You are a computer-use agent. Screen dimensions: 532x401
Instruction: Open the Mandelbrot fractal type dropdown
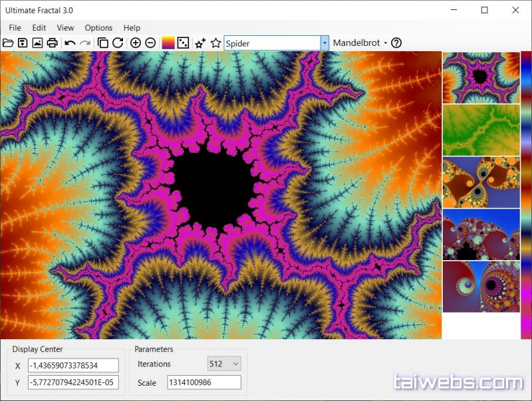click(x=360, y=43)
